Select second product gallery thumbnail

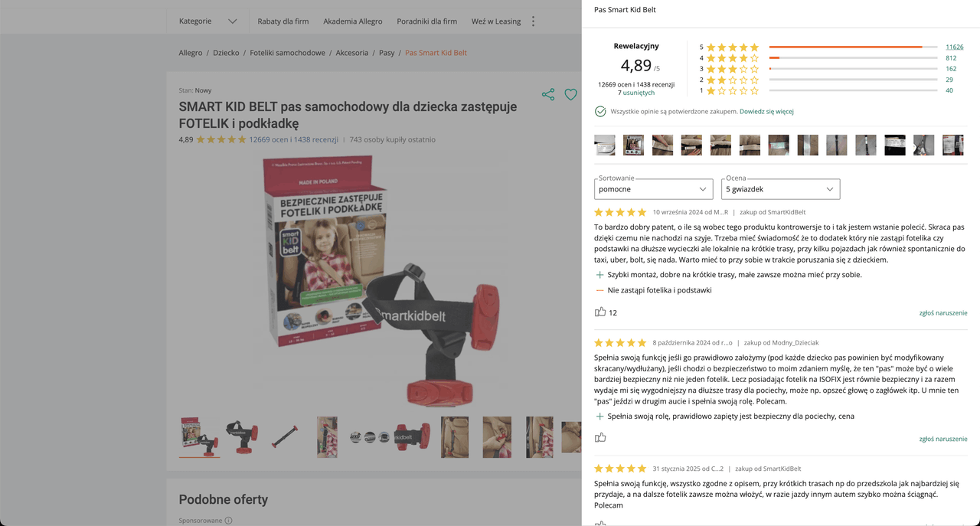[242, 437]
